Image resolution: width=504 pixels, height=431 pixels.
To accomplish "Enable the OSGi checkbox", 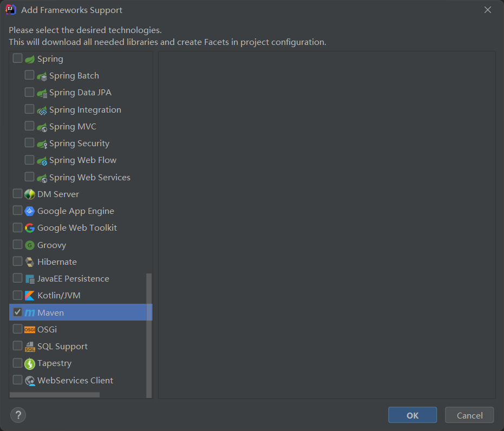I will click(x=17, y=329).
